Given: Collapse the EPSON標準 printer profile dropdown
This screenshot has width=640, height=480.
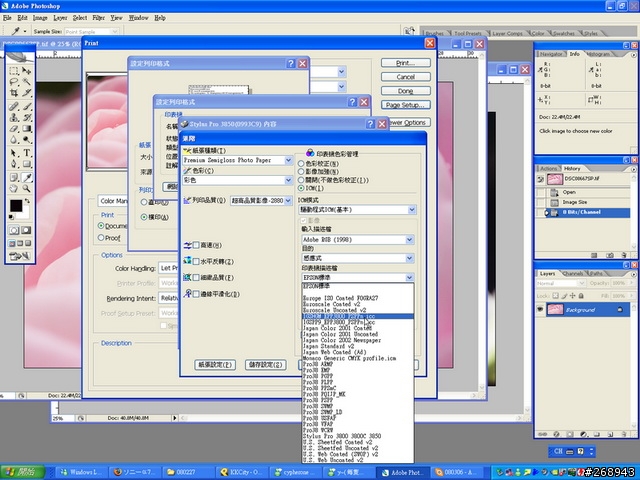Looking at the screenshot, I should click(x=409, y=278).
